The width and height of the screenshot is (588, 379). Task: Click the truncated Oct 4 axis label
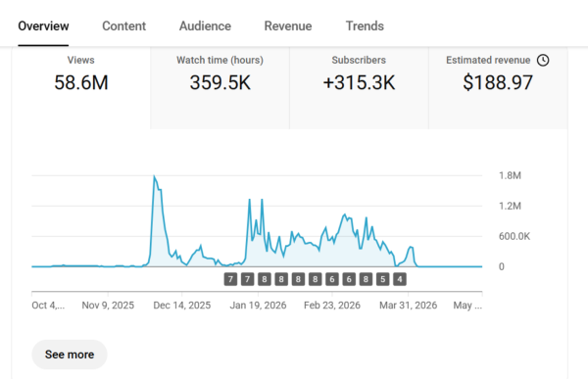(48, 306)
